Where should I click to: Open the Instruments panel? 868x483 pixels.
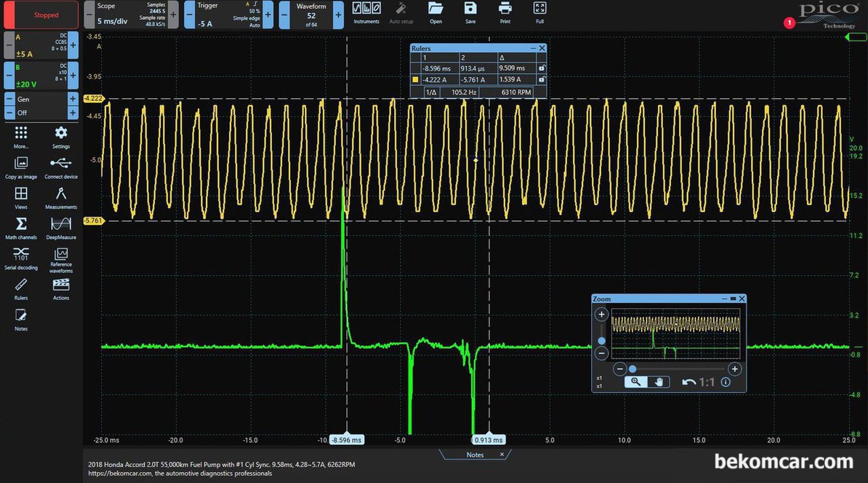click(366, 13)
